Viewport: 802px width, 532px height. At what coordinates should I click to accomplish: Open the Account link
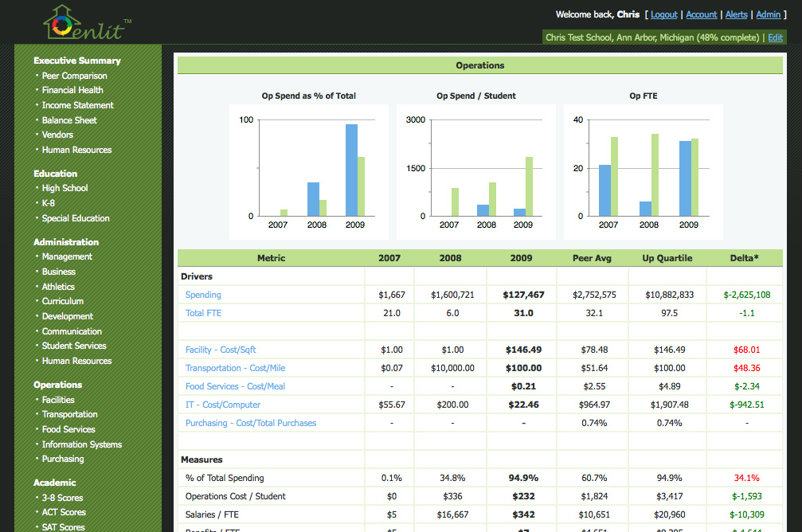(701, 14)
